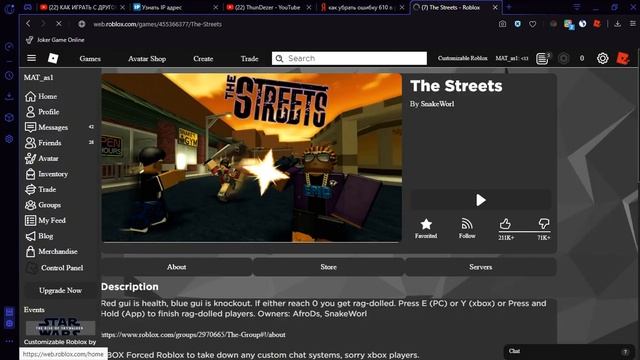Open Messages from the sidebar icon
Screen dimensions: 640x360
pyautogui.click(x=30, y=127)
